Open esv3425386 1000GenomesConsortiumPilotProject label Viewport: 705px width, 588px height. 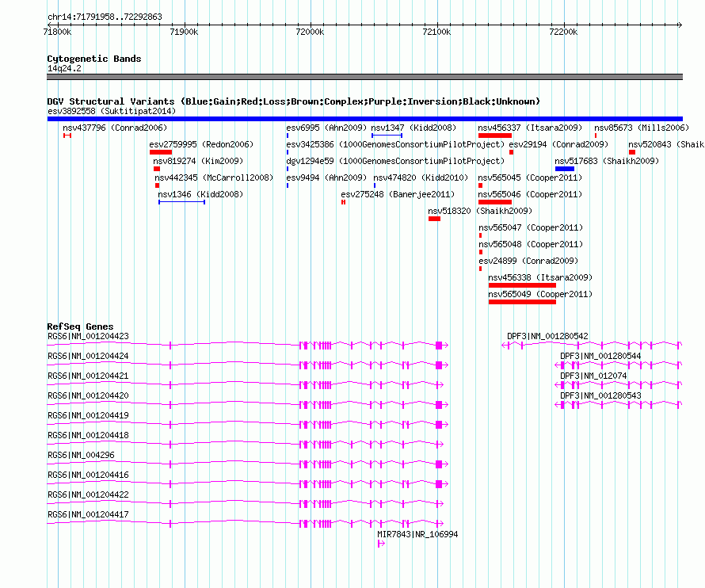(395, 144)
